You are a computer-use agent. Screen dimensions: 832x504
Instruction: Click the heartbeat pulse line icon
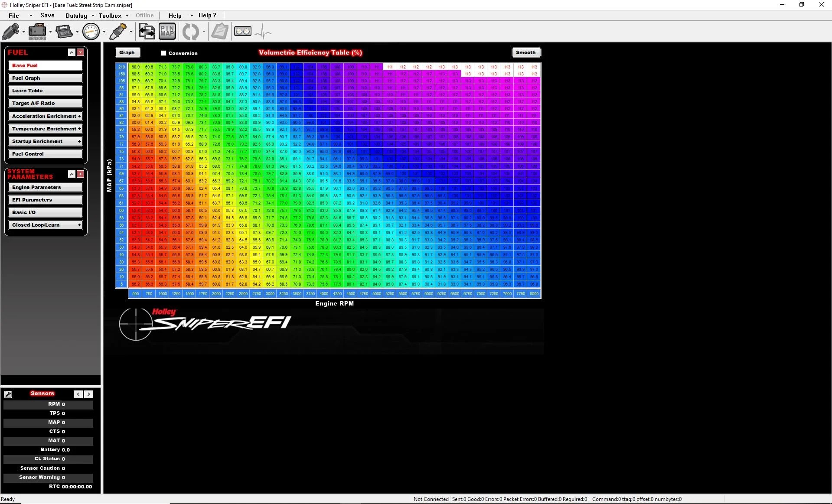[263, 32]
